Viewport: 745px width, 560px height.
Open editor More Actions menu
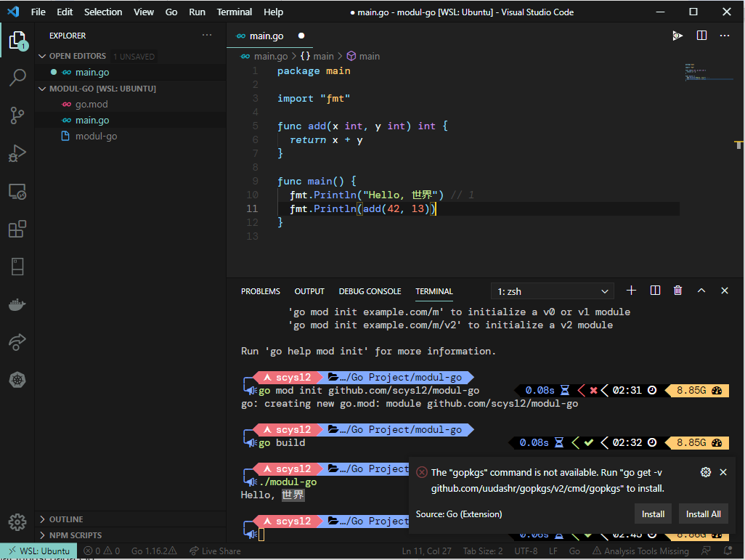tap(725, 36)
